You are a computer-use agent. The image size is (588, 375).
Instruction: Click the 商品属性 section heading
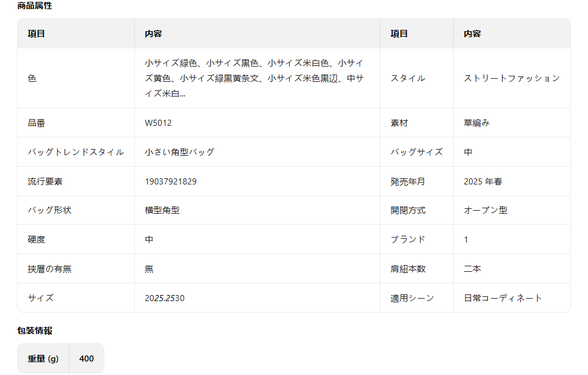(x=35, y=6)
